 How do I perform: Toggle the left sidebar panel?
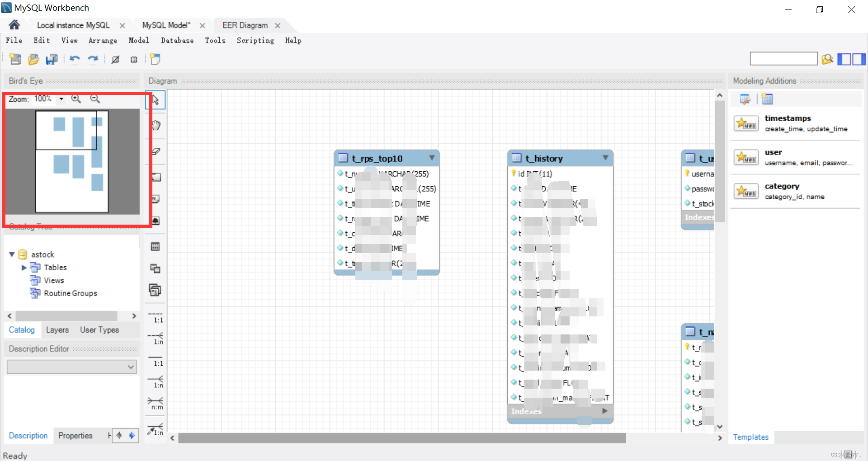click(844, 59)
